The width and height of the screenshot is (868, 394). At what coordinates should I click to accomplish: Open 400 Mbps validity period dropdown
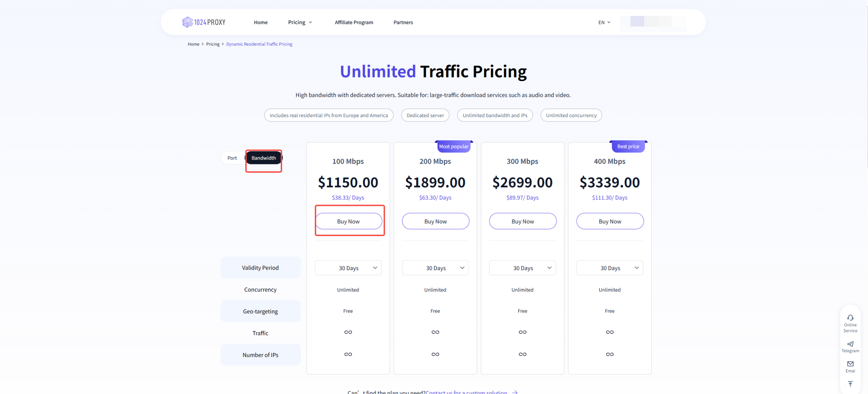[x=610, y=268]
